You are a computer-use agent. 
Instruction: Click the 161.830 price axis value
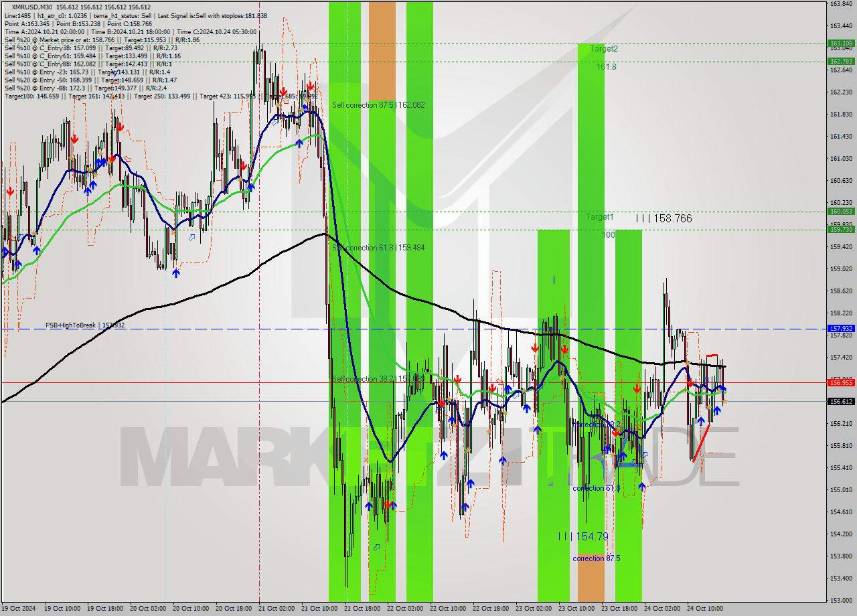(840, 114)
